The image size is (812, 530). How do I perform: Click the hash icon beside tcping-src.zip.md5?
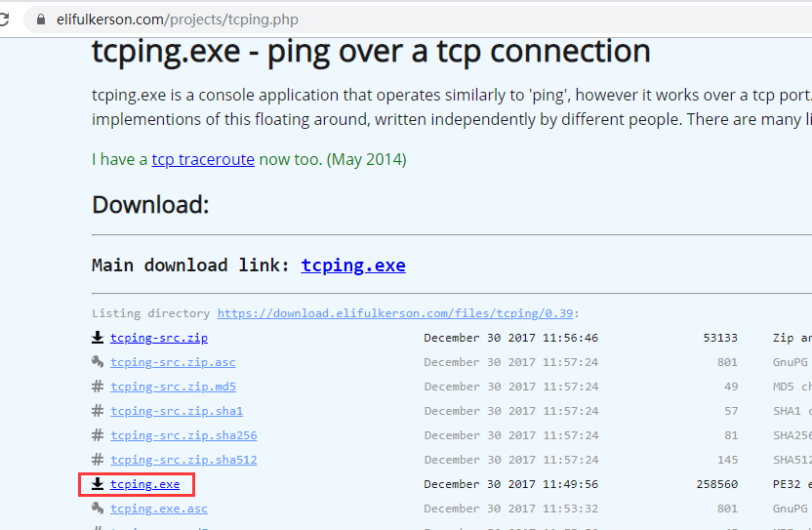98,387
